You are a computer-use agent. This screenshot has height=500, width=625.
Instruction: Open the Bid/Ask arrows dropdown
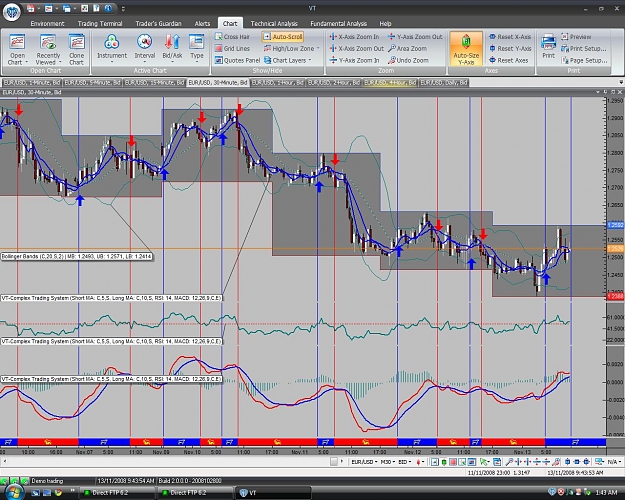click(x=172, y=49)
